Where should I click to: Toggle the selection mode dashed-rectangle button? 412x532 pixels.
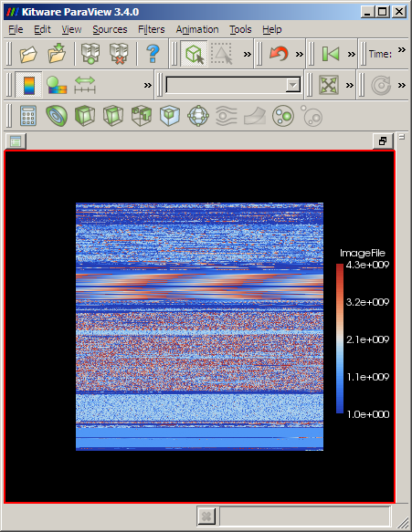click(x=222, y=54)
